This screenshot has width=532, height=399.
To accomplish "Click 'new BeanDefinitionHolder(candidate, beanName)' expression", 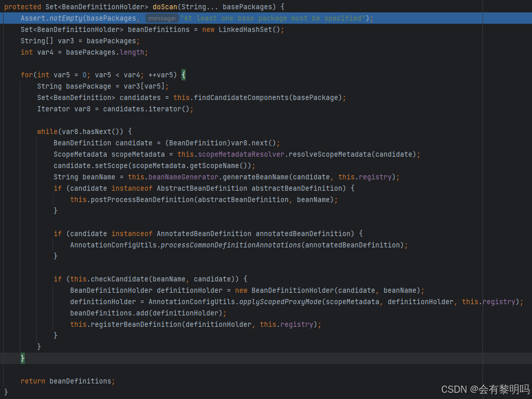I will click(x=327, y=290).
